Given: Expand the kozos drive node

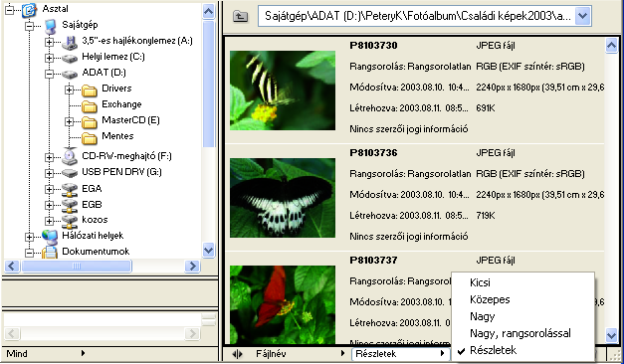Looking at the screenshot, I should coord(49,221).
